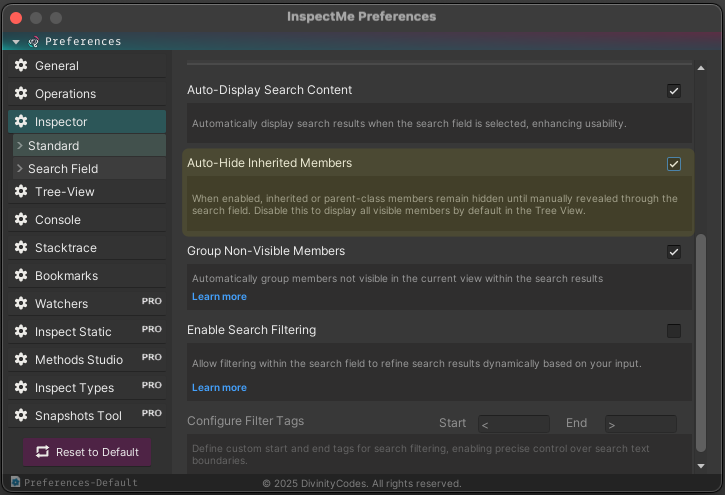Click the gear icon beside General
The image size is (725, 495).
[20, 66]
